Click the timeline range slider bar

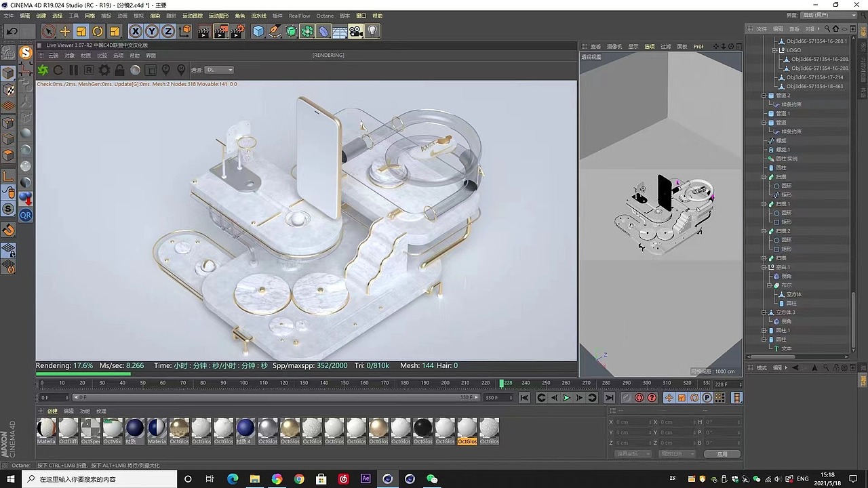tap(277, 398)
